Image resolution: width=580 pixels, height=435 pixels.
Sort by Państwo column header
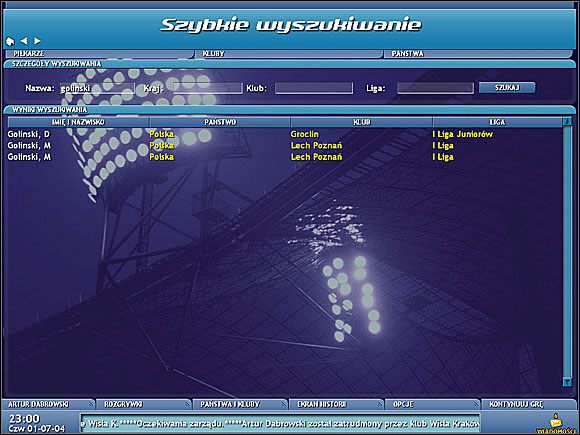220,122
